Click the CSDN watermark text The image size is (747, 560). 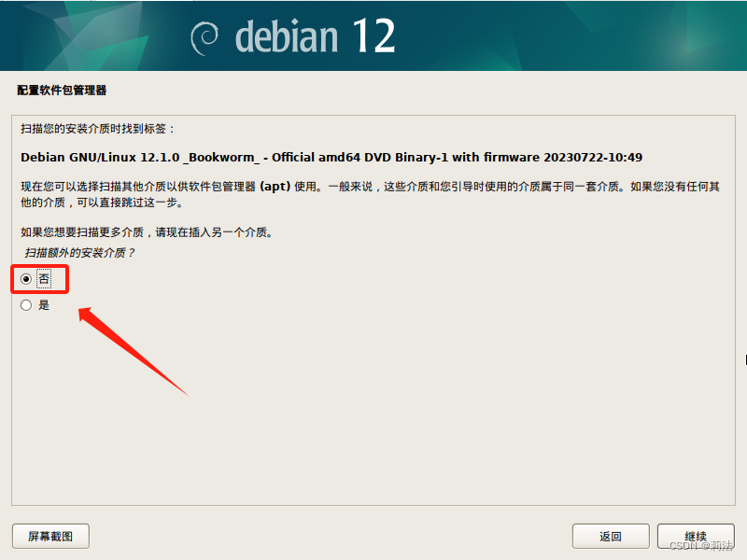(x=701, y=546)
